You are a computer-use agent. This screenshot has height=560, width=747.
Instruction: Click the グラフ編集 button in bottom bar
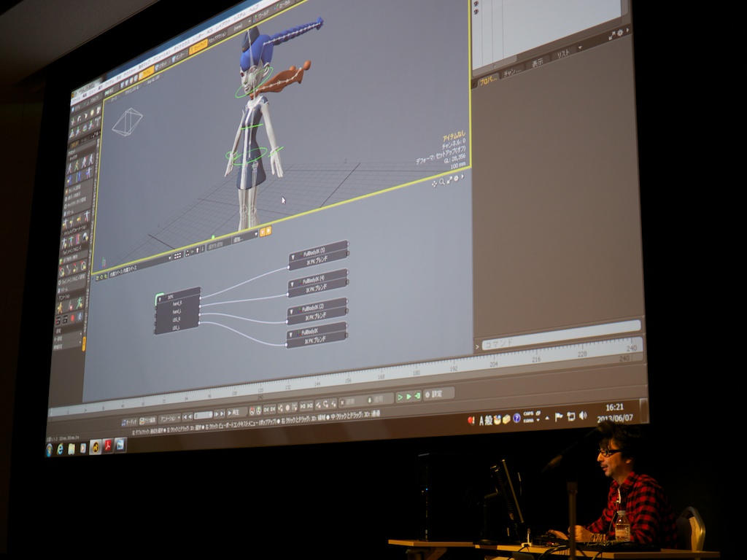coord(148,420)
